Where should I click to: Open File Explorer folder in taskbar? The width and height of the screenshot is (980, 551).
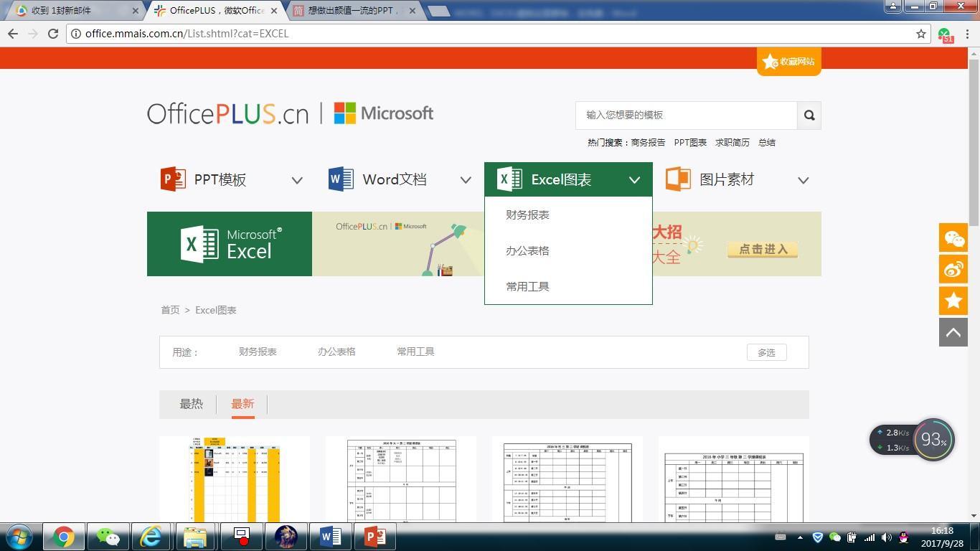[195, 537]
